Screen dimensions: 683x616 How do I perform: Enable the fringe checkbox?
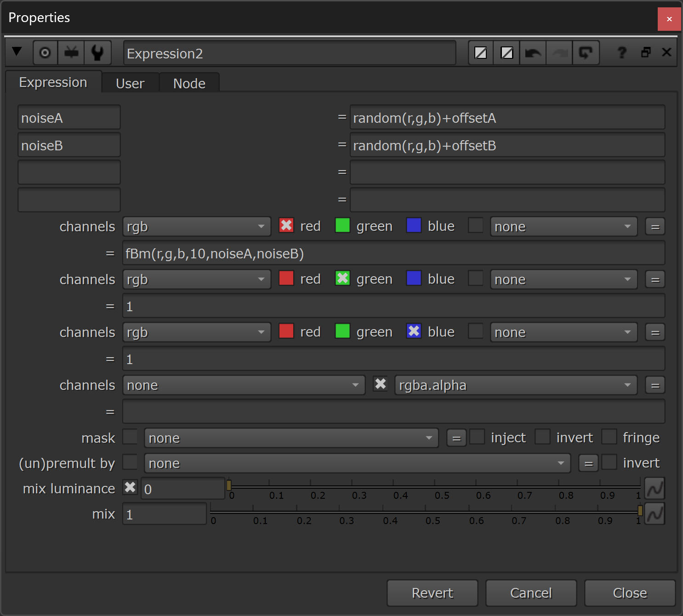pos(609,437)
